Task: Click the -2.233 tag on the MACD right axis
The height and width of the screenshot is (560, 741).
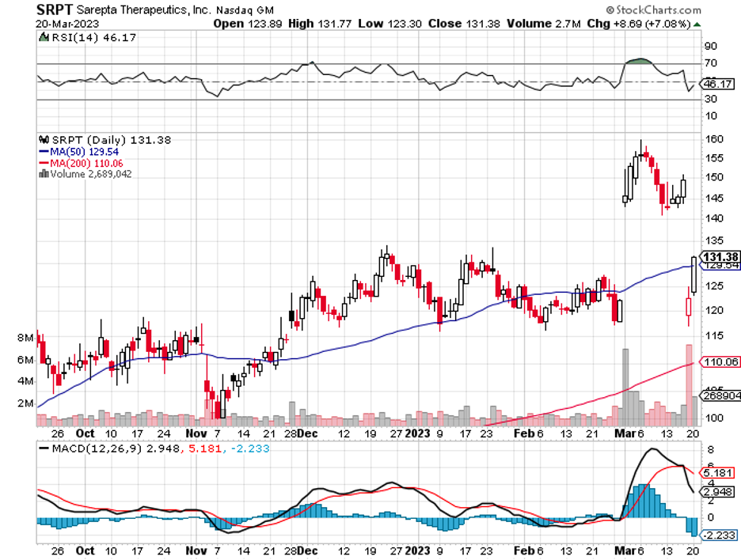Action: [719, 535]
